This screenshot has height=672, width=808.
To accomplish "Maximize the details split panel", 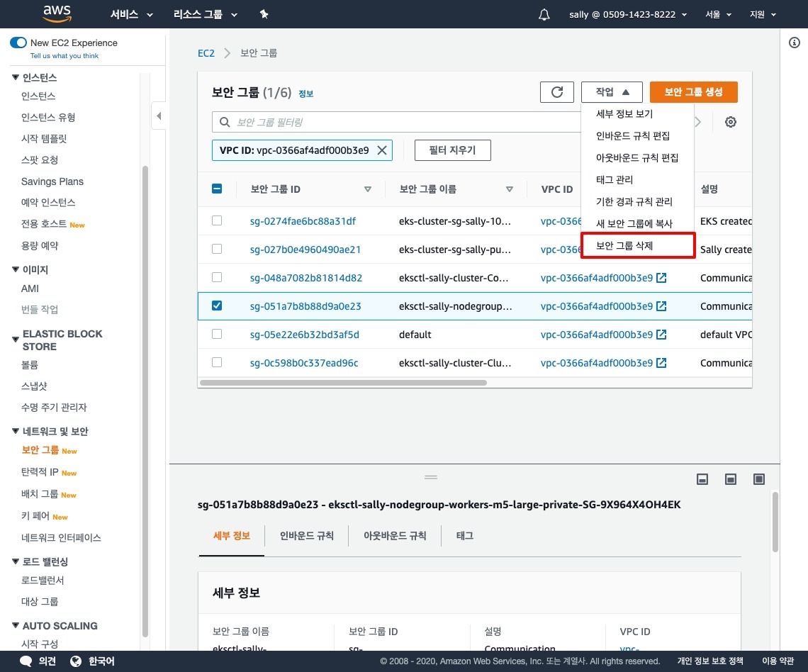I will 759,479.
